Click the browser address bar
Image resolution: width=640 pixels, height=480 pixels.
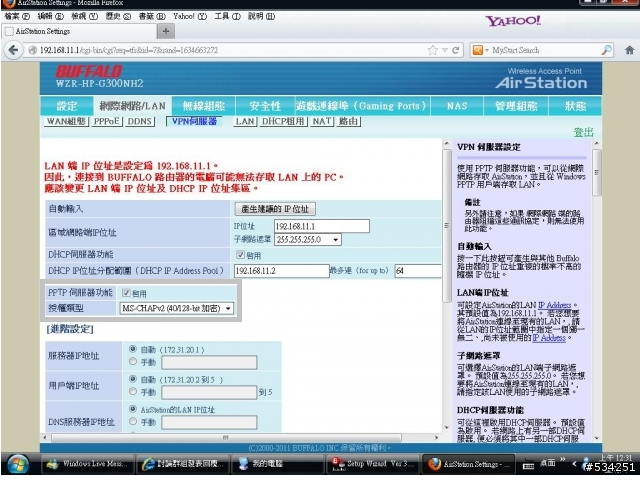coord(233,50)
